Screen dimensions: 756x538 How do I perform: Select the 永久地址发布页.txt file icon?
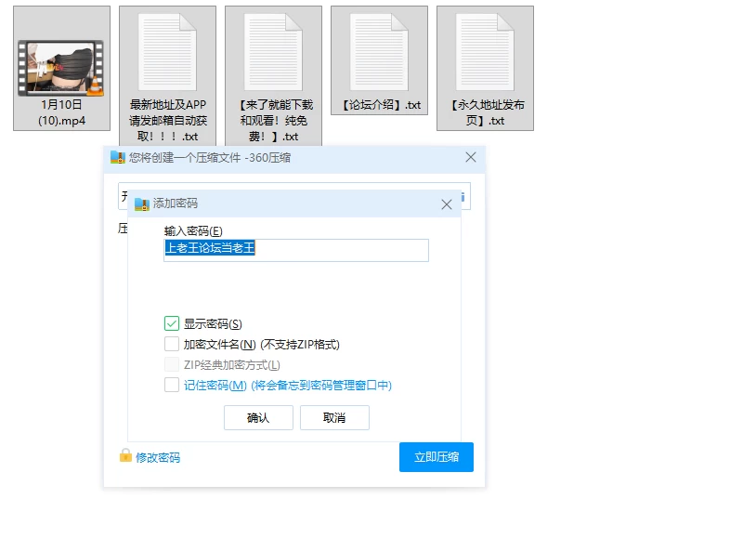pos(485,52)
